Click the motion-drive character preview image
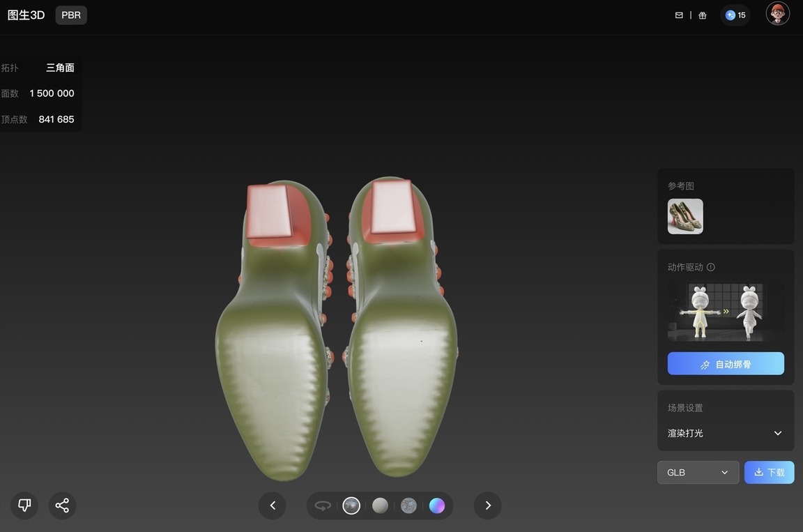This screenshot has width=803, height=532. 726,311
